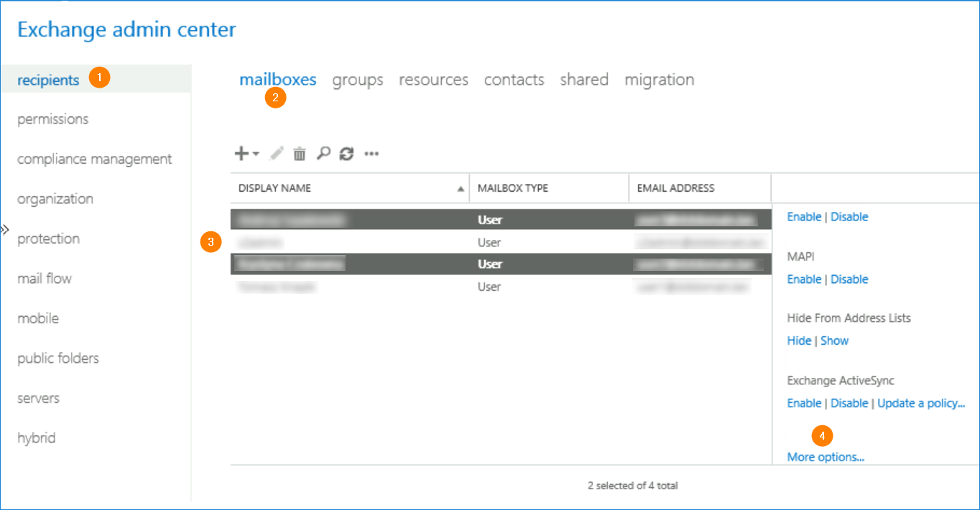Expand the navigation pane with the double chevron
Screen dimensions: 980x510
point(5,228)
